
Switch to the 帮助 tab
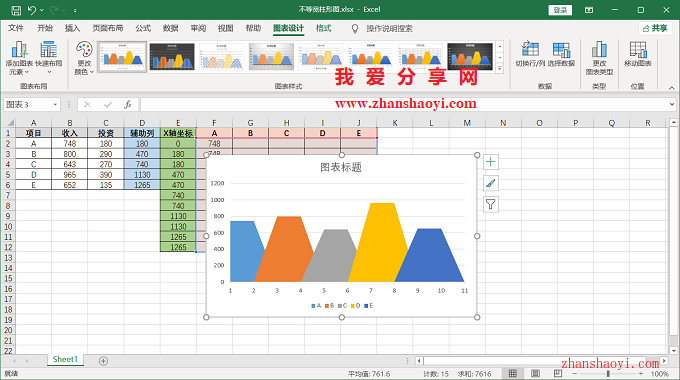(x=253, y=28)
